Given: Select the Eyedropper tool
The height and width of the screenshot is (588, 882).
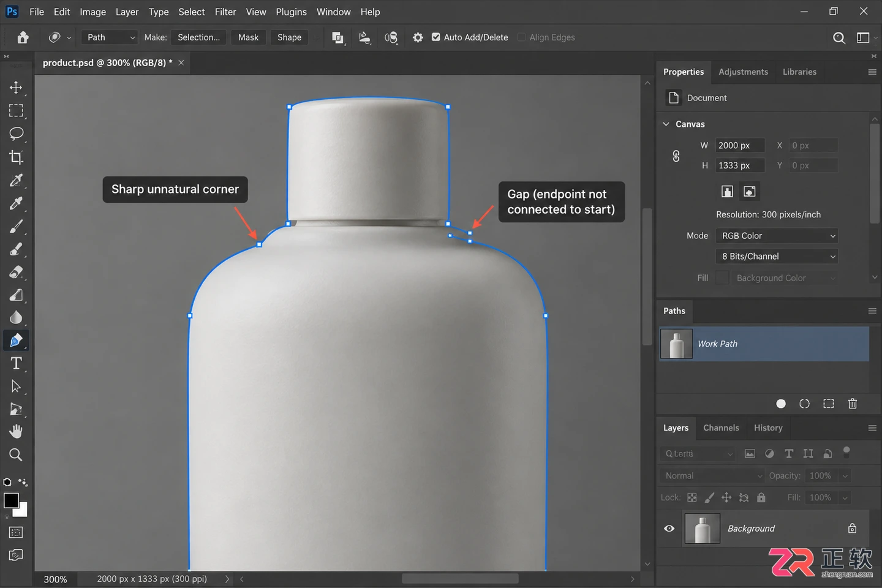Looking at the screenshot, I should point(17,203).
